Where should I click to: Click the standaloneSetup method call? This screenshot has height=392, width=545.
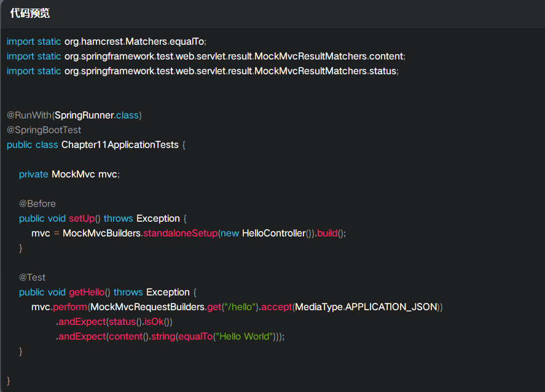tap(181, 233)
